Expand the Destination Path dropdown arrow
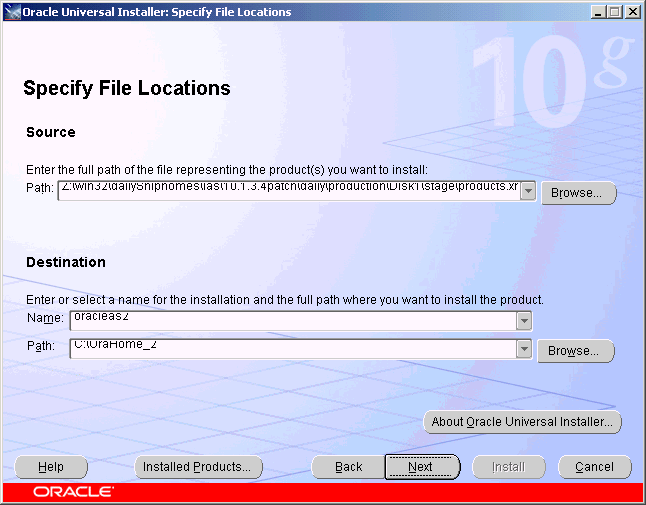 point(524,349)
